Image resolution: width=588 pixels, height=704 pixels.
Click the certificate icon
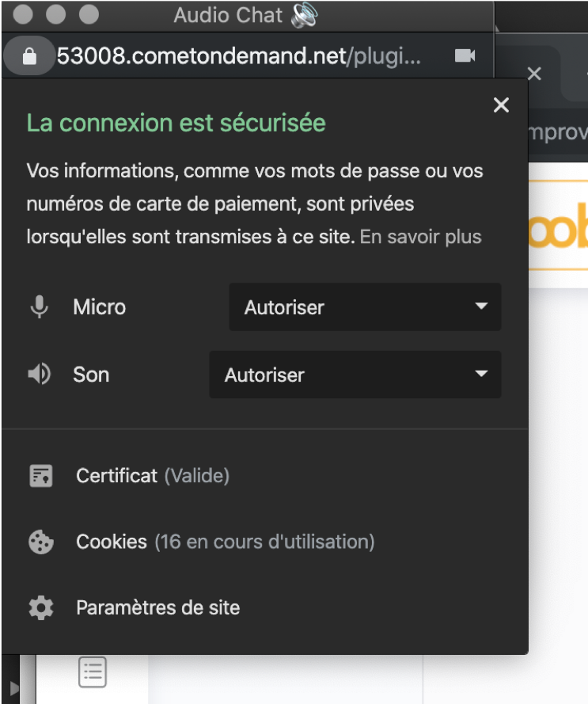(41, 476)
